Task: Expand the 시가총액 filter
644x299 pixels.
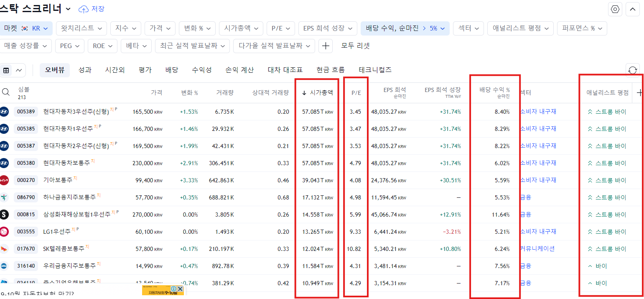Action: click(241, 28)
